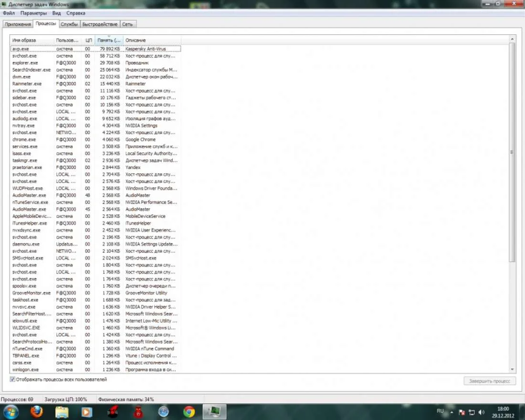Open the Справка menu
Image resolution: width=525 pixels, height=420 pixels.
(76, 13)
